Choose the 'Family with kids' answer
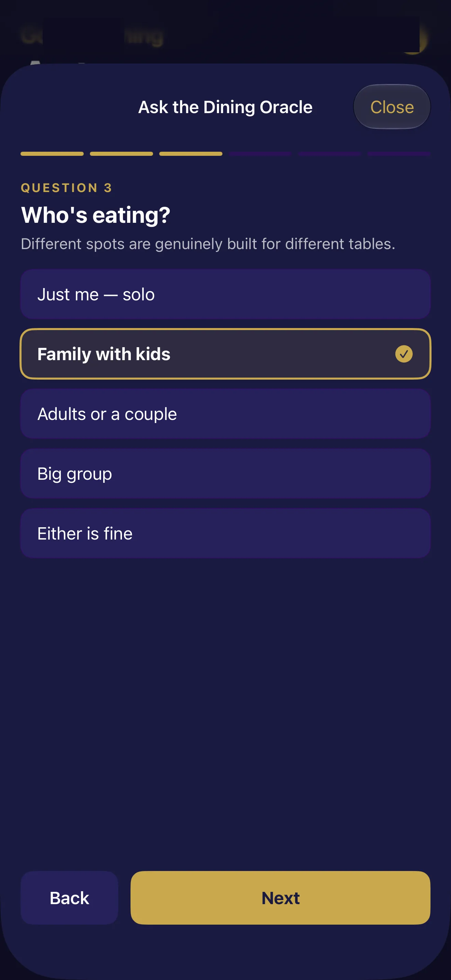 225,354
